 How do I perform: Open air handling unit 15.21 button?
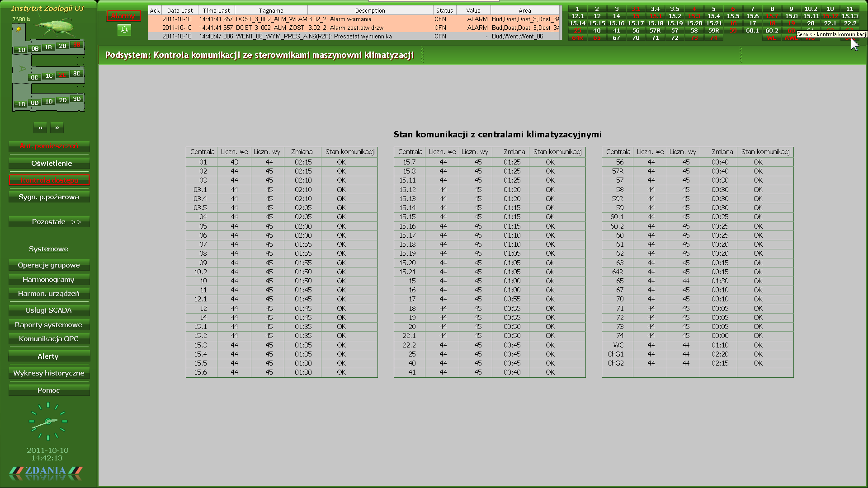(x=713, y=23)
